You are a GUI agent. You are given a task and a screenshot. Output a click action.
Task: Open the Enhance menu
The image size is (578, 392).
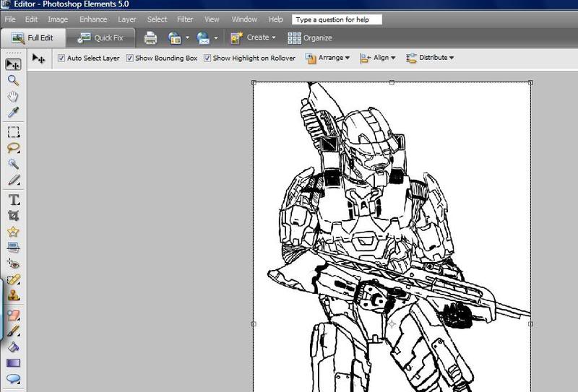93,19
